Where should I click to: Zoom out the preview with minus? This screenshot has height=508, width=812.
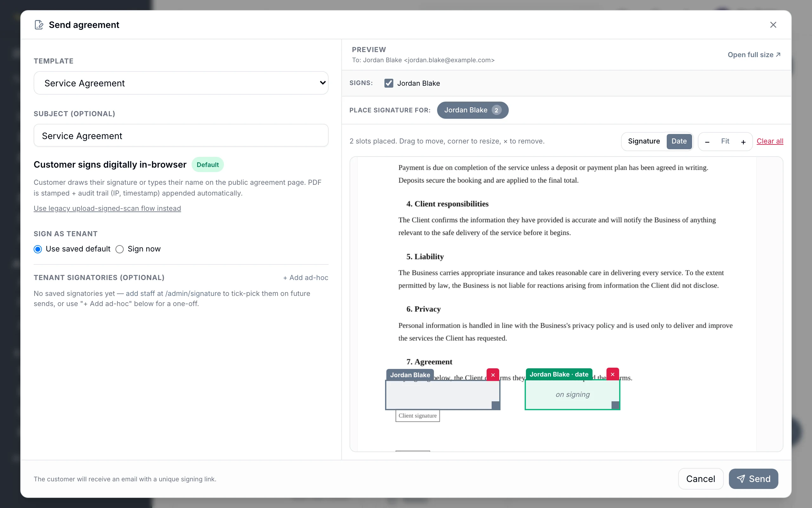coord(707,142)
